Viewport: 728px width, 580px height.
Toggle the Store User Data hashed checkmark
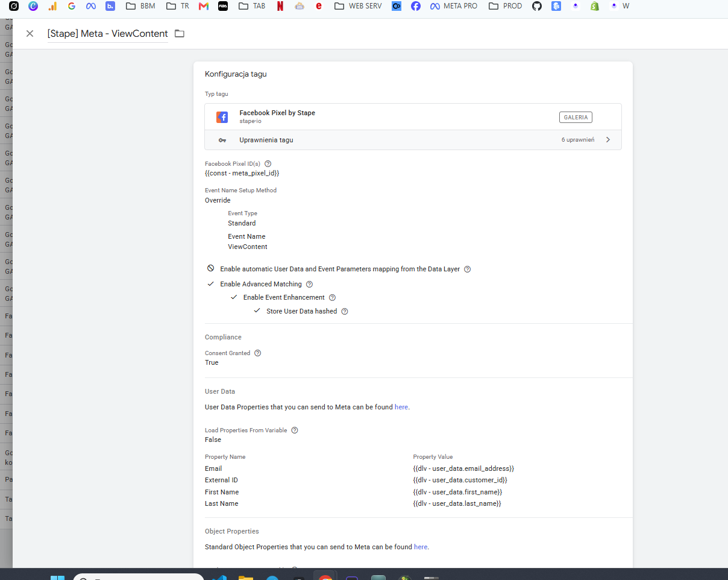pyautogui.click(x=257, y=311)
